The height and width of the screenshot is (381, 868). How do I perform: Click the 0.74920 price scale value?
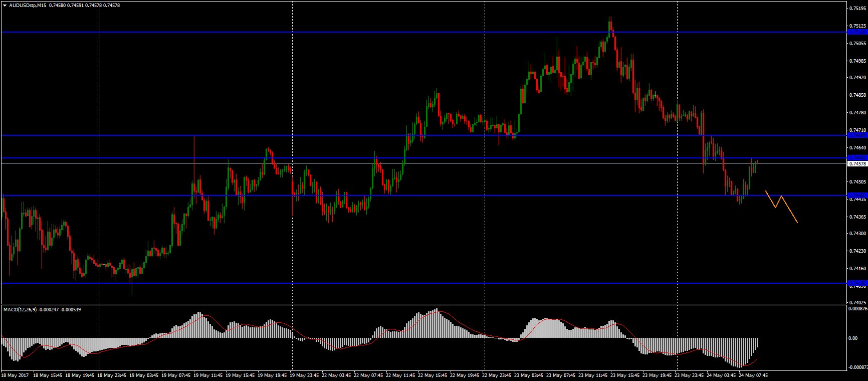pyautogui.click(x=858, y=78)
